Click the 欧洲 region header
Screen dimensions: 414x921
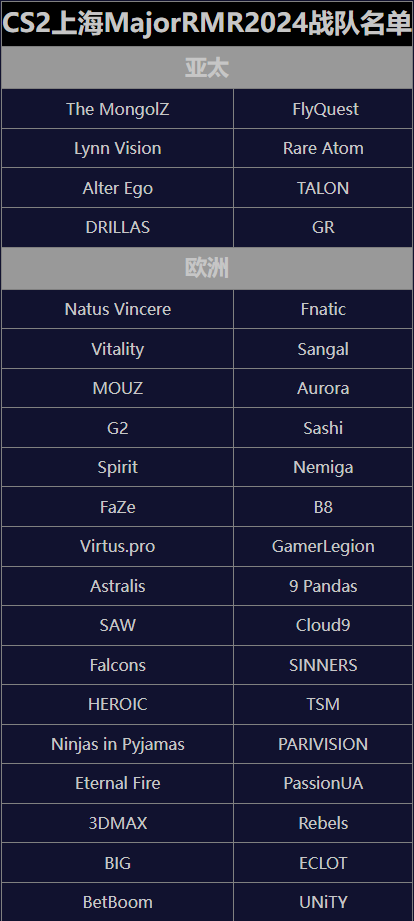click(207, 268)
